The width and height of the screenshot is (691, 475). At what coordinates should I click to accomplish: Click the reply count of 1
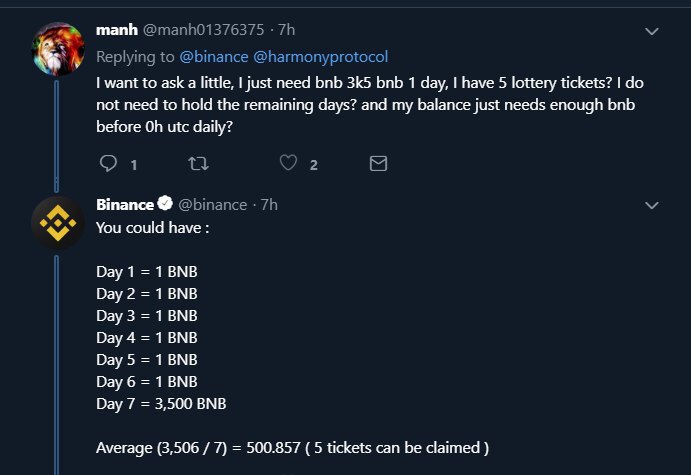coord(134,164)
